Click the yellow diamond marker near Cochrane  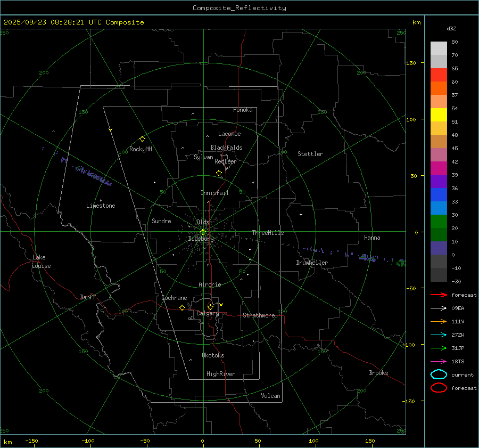click(182, 308)
